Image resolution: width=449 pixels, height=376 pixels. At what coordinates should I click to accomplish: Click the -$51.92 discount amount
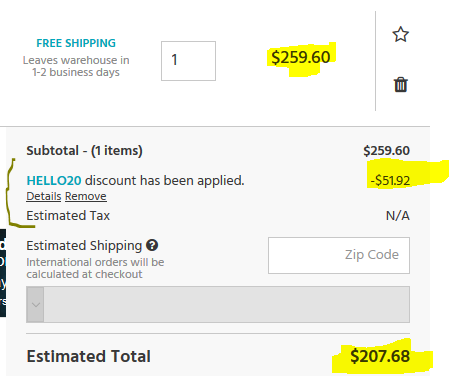(390, 180)
